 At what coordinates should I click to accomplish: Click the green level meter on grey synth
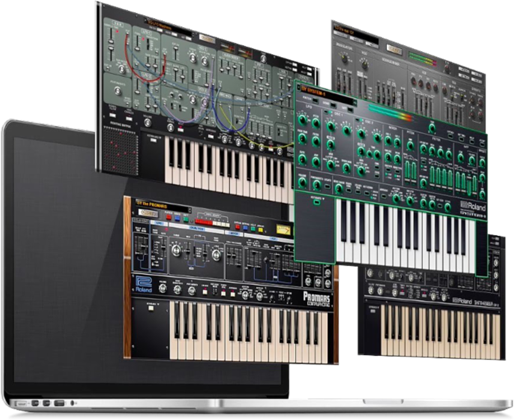tap(422, 59)
